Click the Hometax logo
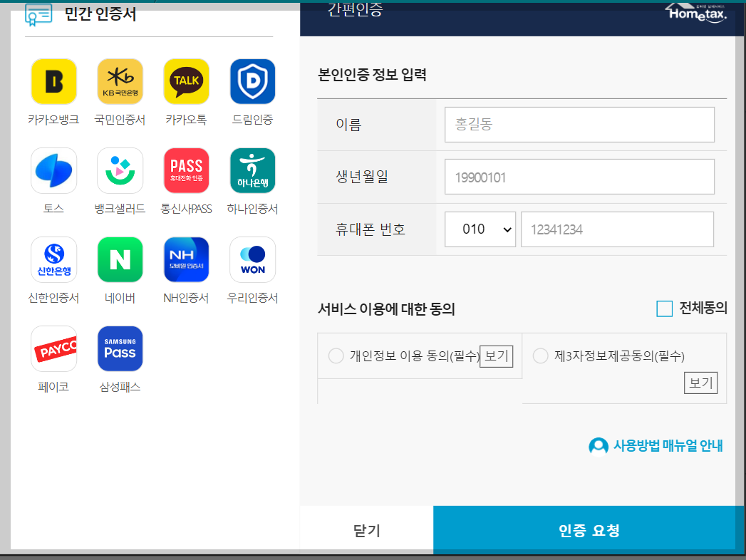 [695, 13]
